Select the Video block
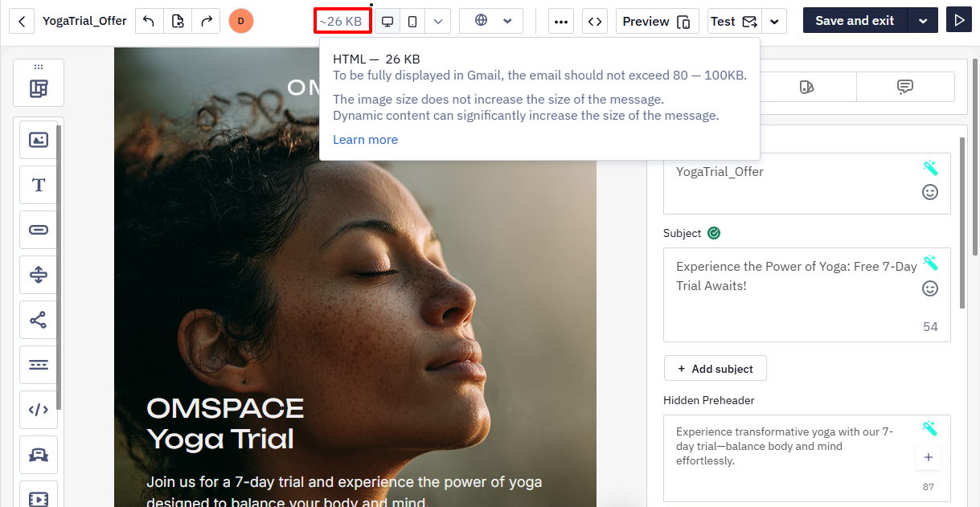 click(x=39, y=495)
